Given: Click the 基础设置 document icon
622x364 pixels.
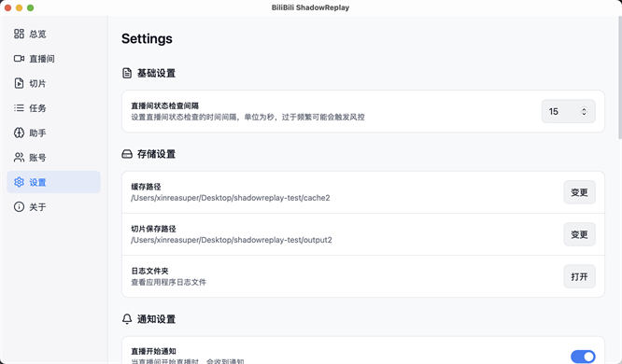Looking at the screenshot, I should point(127,73).
